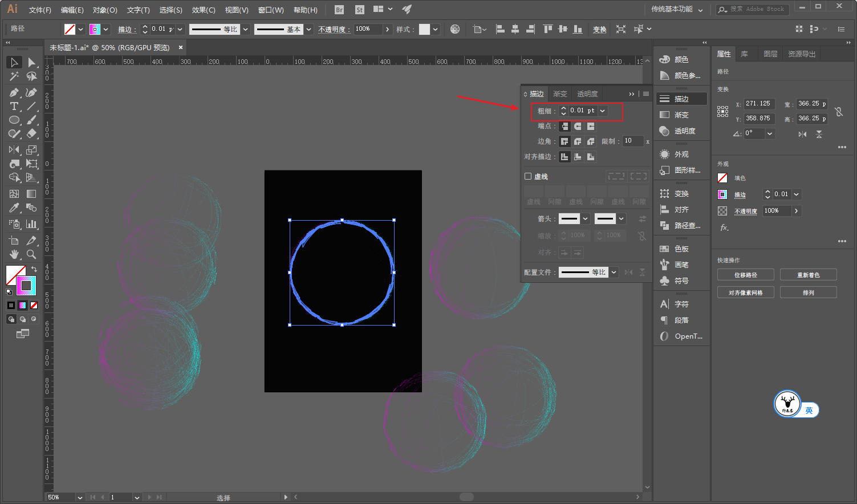Choose bevel join corner option

point(591,141)
